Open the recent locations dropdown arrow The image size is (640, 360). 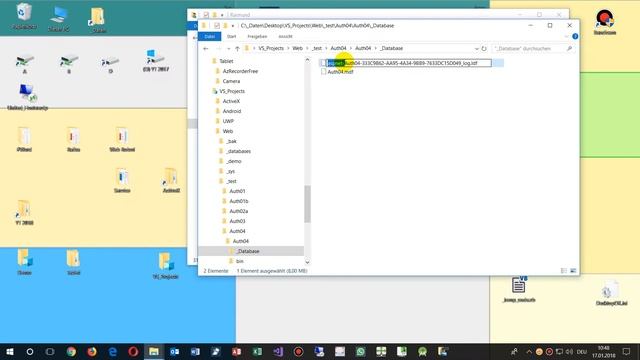click(228, 49)
